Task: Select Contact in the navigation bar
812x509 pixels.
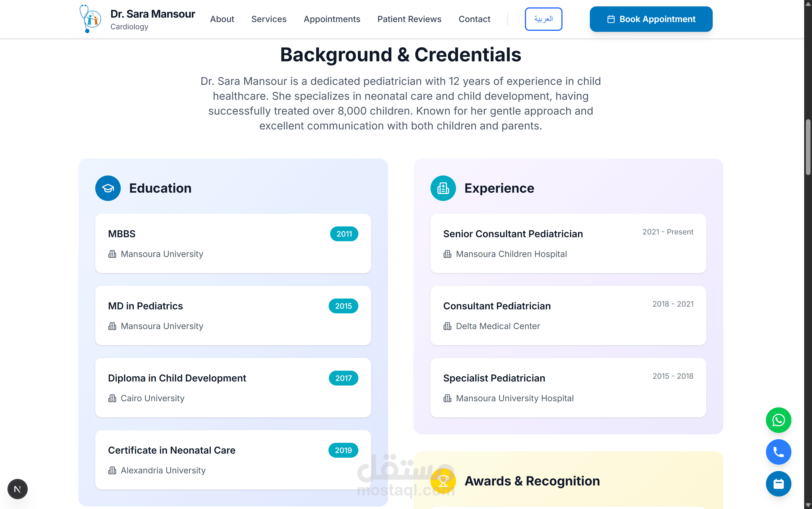Action: pos(474,19)
